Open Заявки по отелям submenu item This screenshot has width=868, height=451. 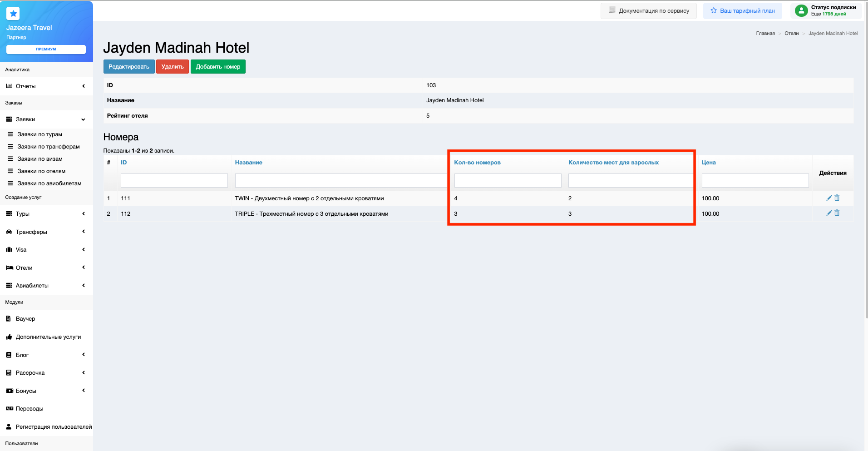[41, 171]
